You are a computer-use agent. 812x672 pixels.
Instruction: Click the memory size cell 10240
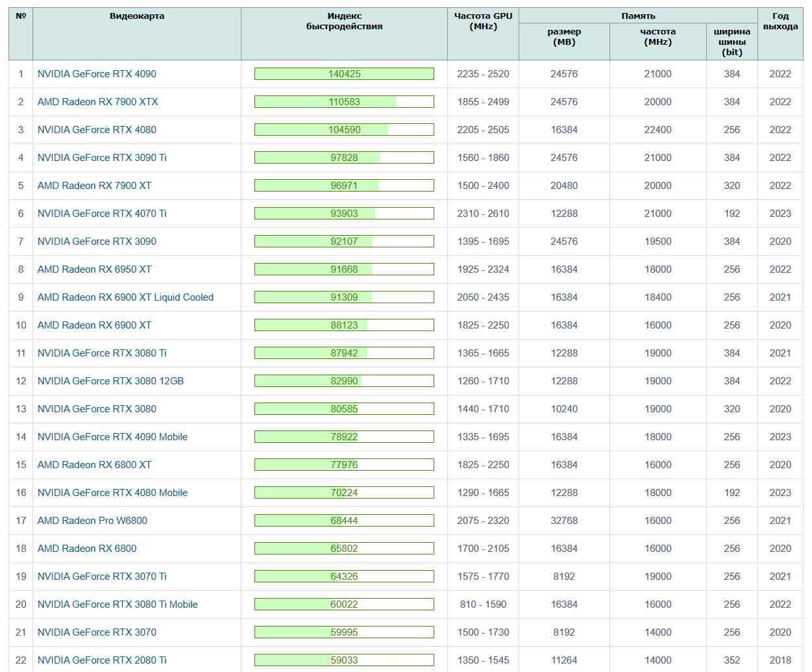pos(564,409)
